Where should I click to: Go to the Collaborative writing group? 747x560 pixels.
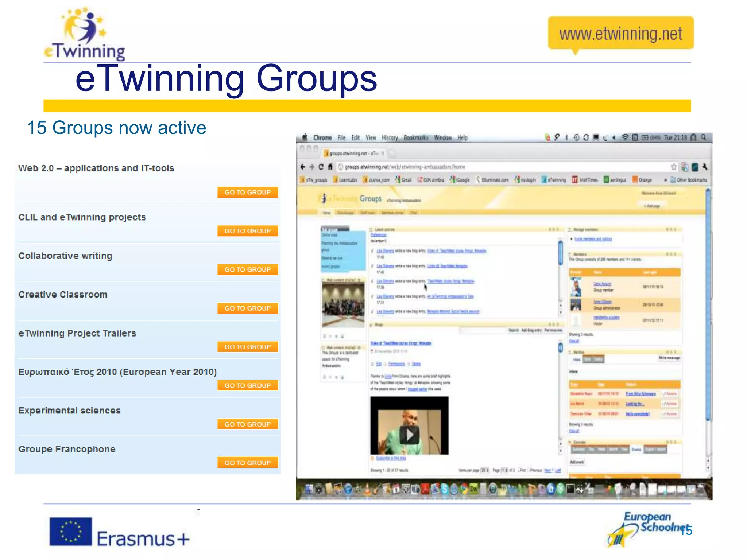(x=248, y=269)
